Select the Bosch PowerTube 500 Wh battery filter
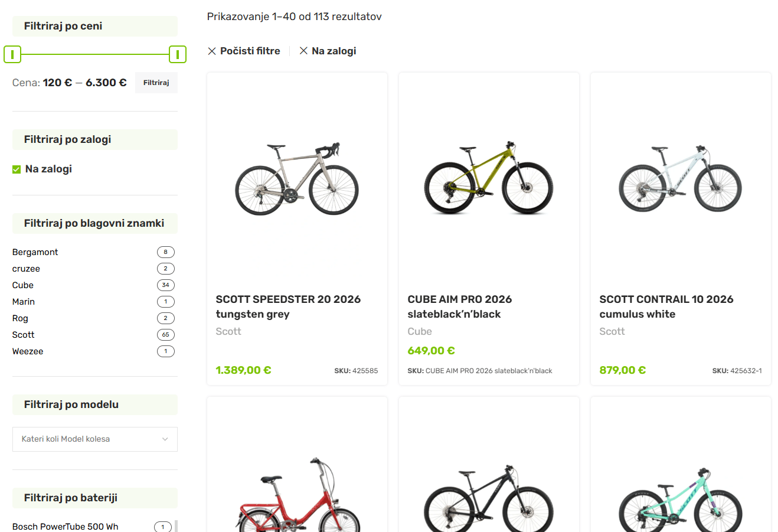The height and width of the screenshot is (532, 778). 66,527
